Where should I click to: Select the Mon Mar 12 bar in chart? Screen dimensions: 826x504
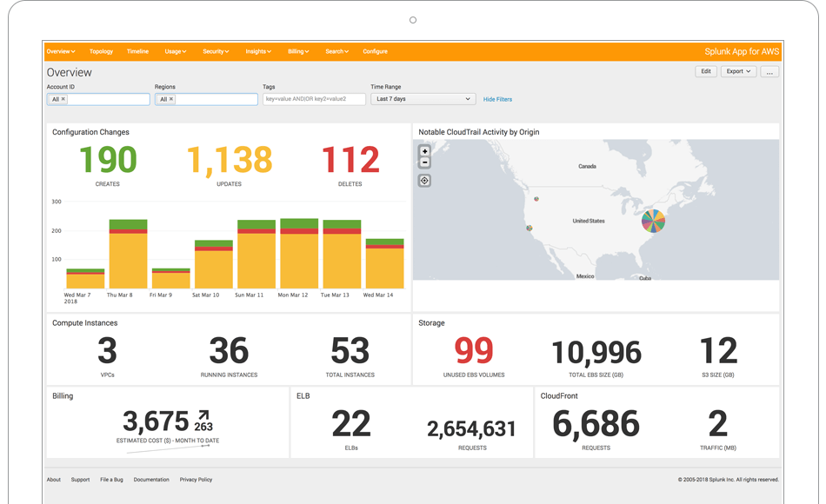[299, 254]
